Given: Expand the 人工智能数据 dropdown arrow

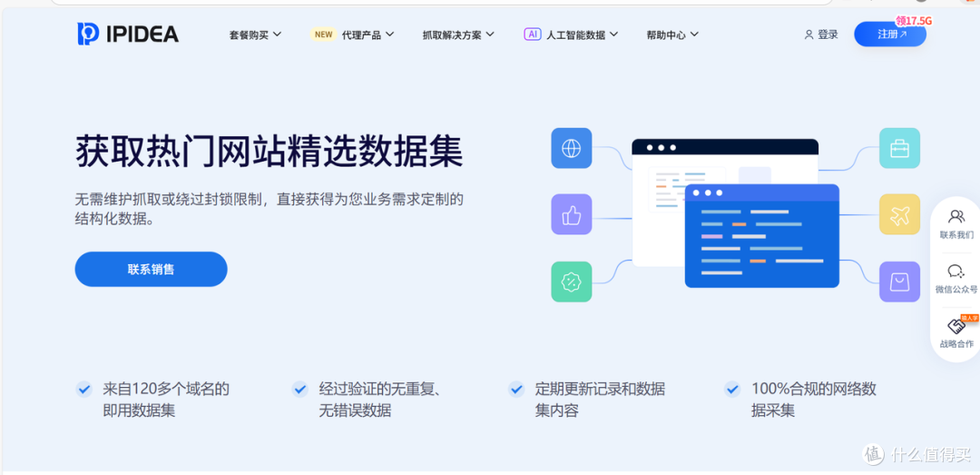Looking at the screenshot, I should click(613, 35).
